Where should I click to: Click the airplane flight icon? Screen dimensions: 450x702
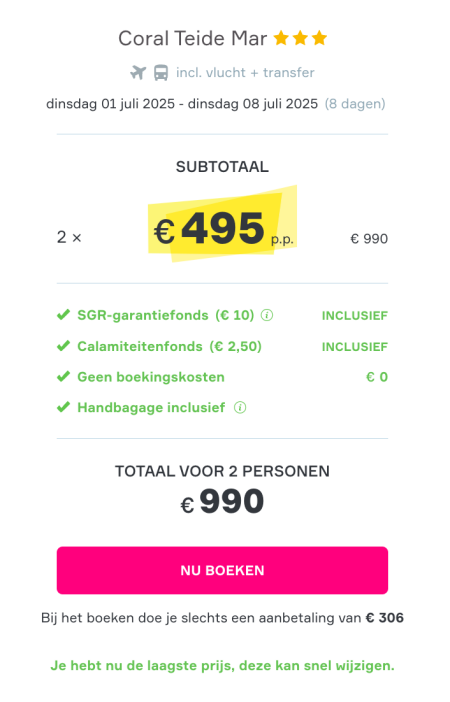[x=138, y=72]
